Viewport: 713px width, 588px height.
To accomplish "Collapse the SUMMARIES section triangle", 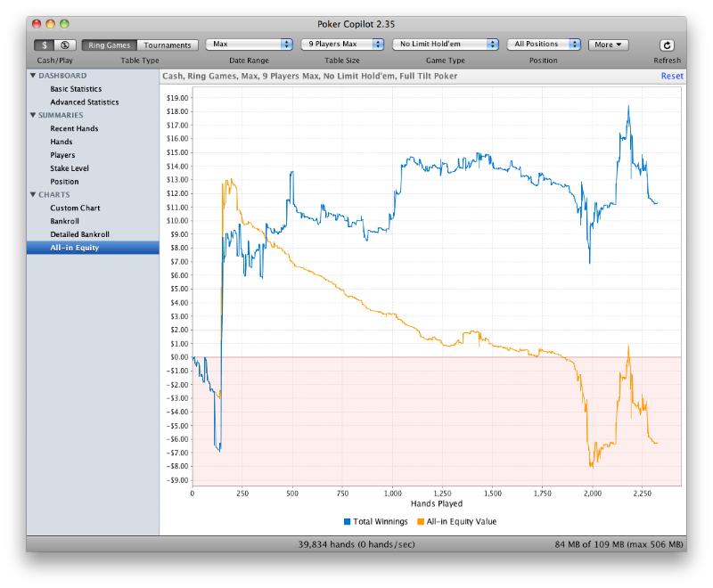I will point(33,115).
